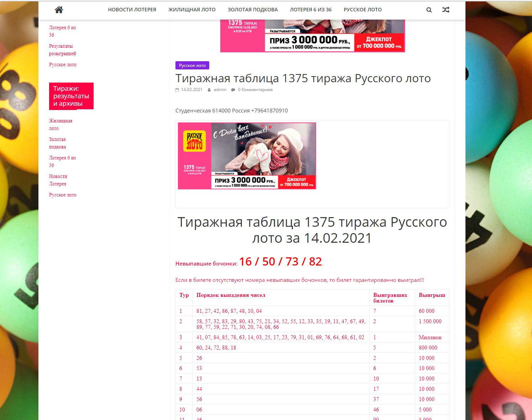Open the Жилищная лото sidebar archive link
Screen dimensions: 532x420
pos(60,125)
